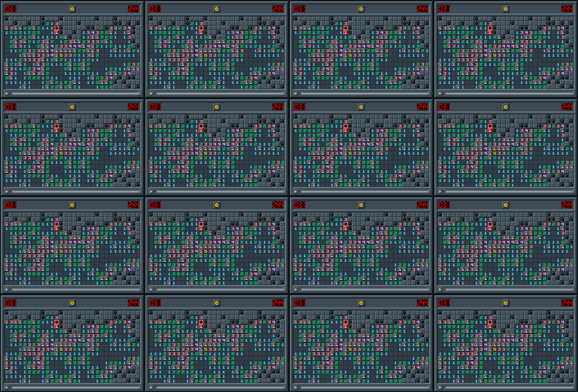
Task: Reset second-row first board with its face button
Action: tap(72, 107)
